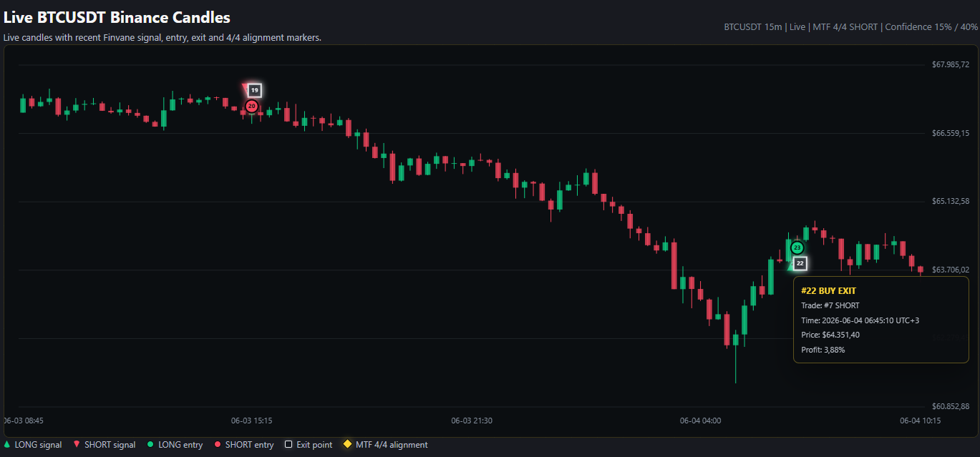
Task: Click the $60.852,88 price axis label
Action: pyautogui.click(x=951, y=406)
